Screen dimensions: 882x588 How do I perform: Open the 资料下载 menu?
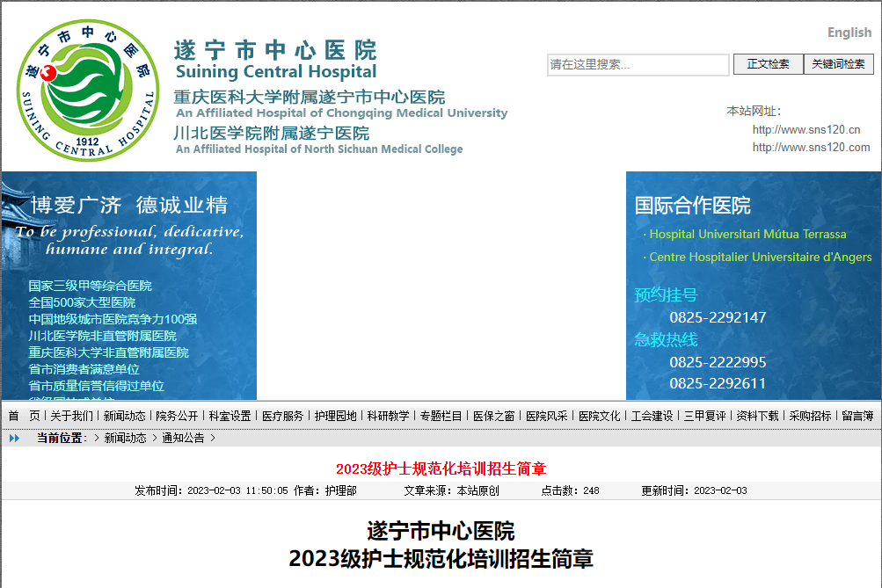[x=758, y=416]
